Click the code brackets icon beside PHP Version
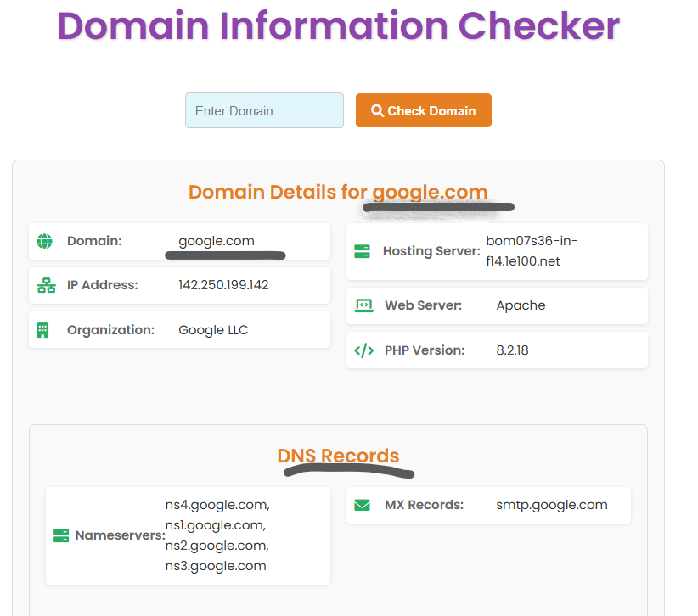The image size is (698, 616). (x=363, y=350)
